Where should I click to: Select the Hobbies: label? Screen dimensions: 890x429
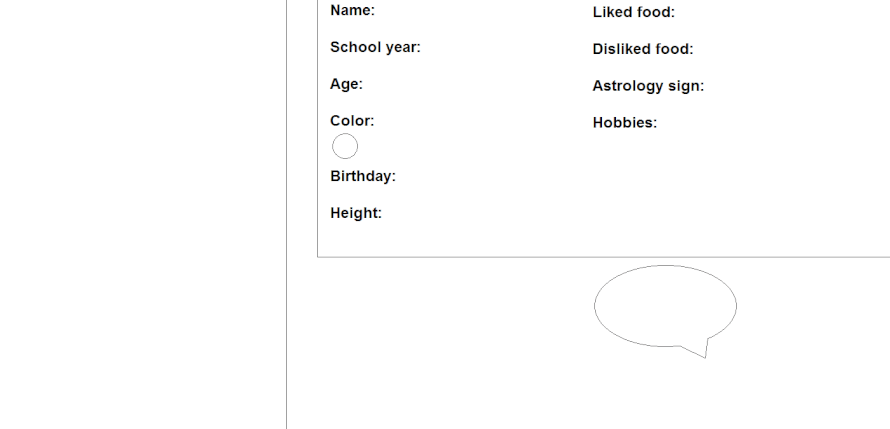(624, 123)
